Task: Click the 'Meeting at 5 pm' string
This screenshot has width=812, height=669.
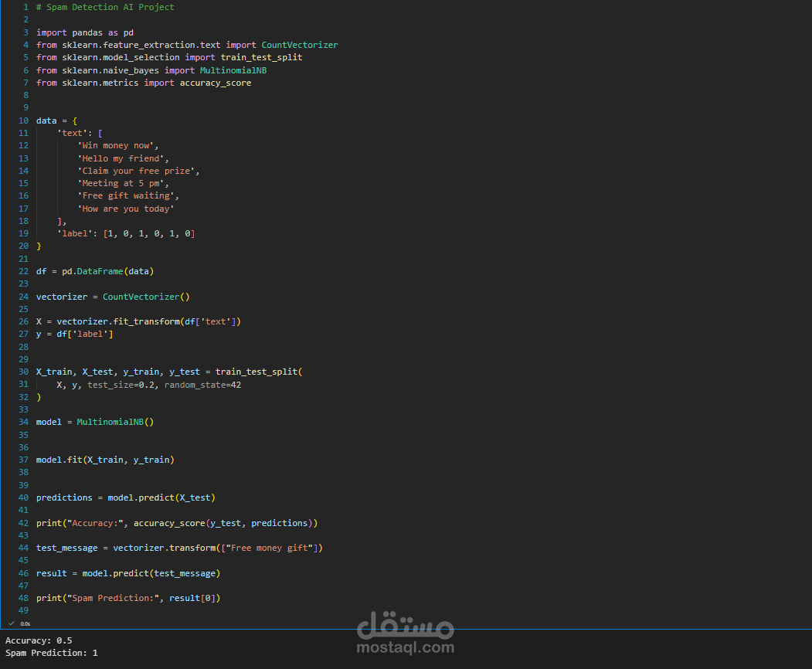Action: tap(121, 183)
